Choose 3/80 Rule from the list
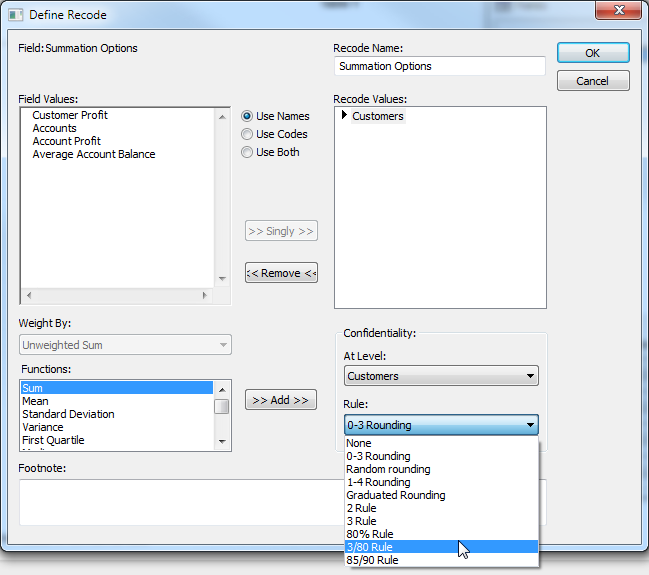 tap(369, 547)
